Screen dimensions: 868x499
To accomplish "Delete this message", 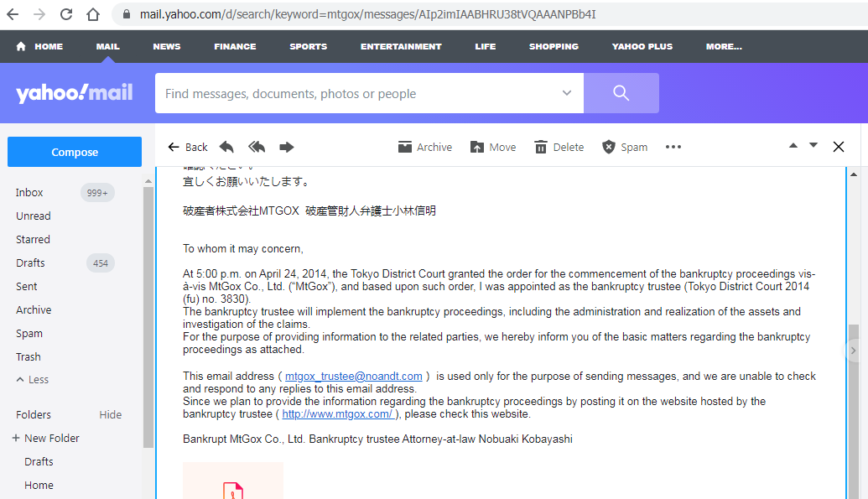I will click(559, 147).
